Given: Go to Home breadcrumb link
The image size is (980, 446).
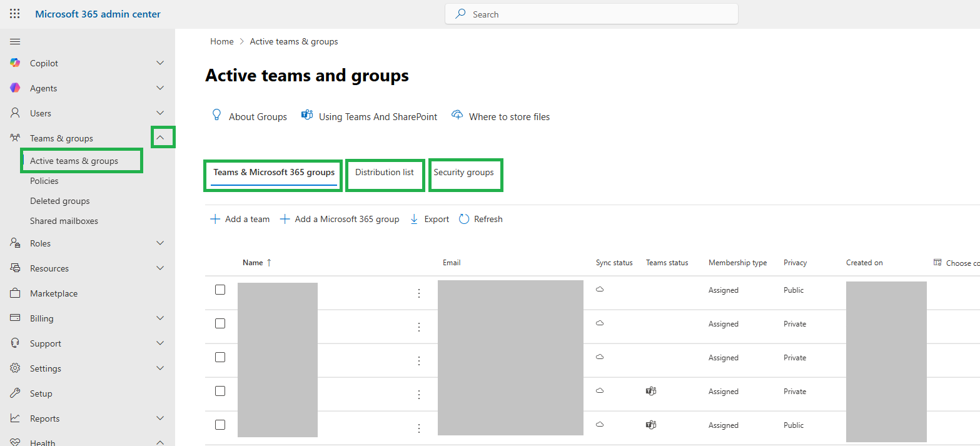Looking at the screenshot, I should tap(222, 41).
